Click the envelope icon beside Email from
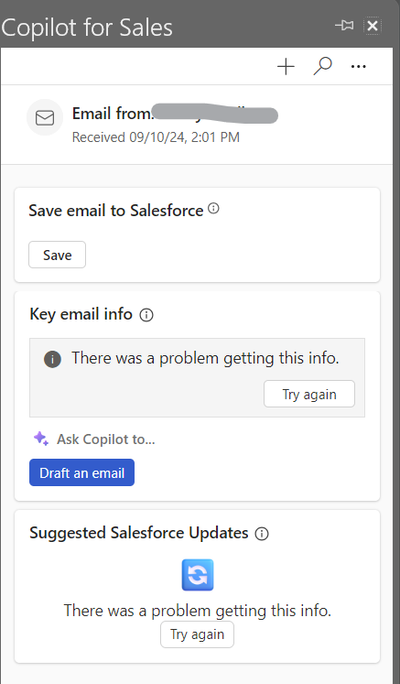400x684 pixels. (x=45, y=117)
